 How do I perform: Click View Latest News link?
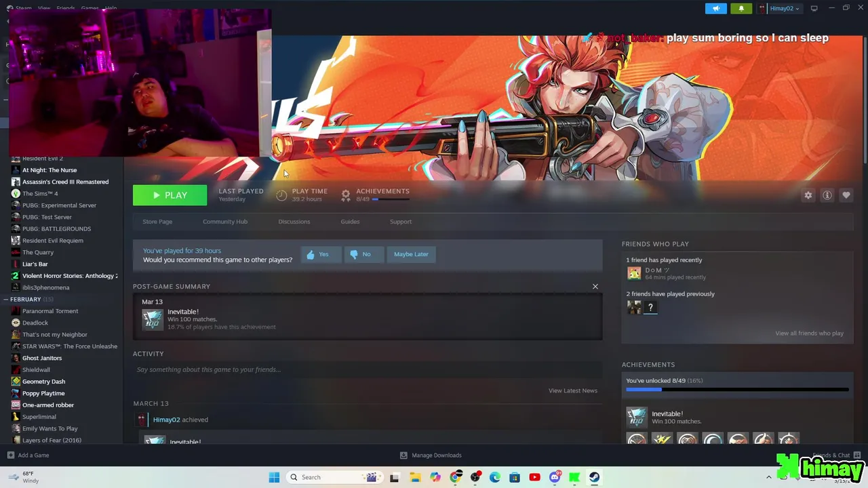(573, 391)
